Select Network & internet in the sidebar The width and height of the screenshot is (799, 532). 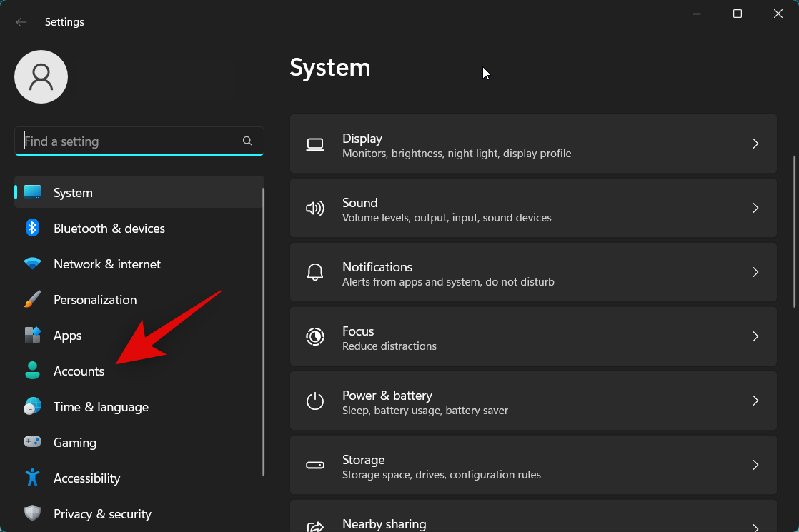[106, 264]
